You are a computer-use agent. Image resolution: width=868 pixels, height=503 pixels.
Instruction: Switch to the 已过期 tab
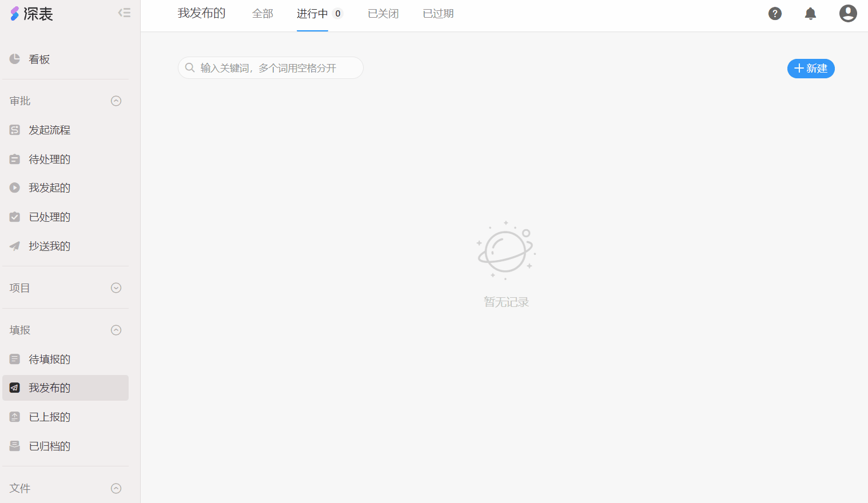point(438,14)
